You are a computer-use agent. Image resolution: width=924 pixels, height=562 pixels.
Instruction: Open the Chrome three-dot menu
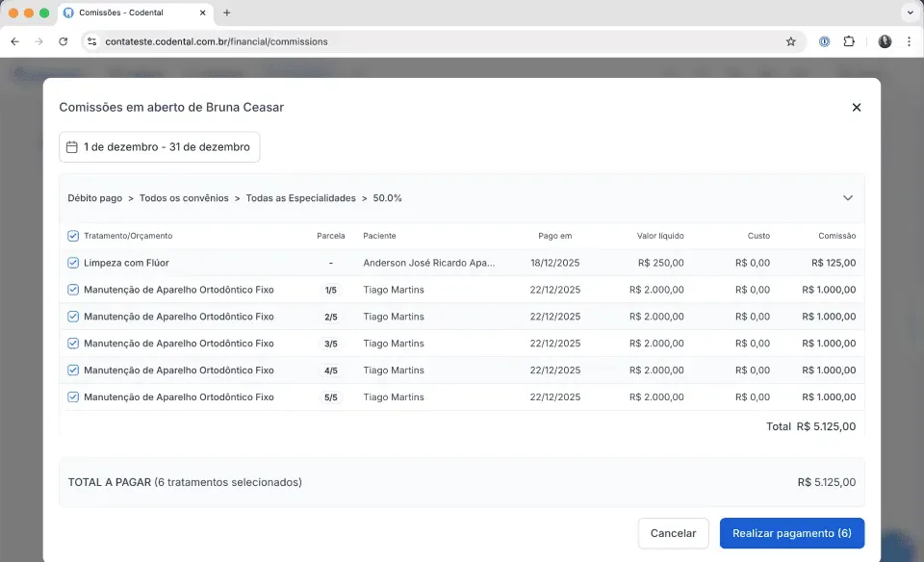pos(909,41)
